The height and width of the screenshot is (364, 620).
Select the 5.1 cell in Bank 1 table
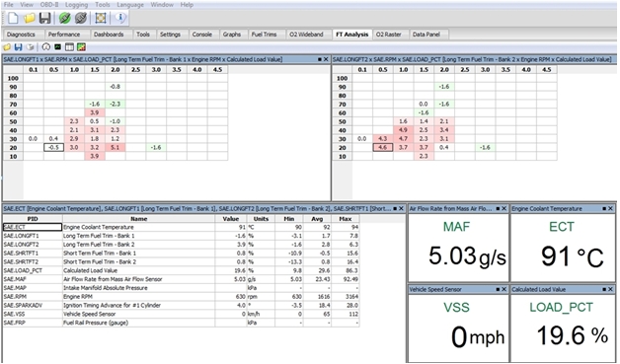pos(116,147)
